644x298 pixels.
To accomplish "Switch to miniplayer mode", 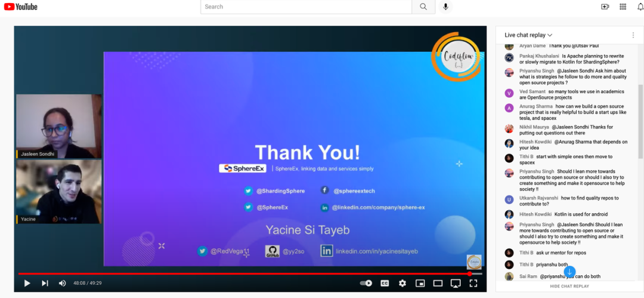I will point(420,283).
